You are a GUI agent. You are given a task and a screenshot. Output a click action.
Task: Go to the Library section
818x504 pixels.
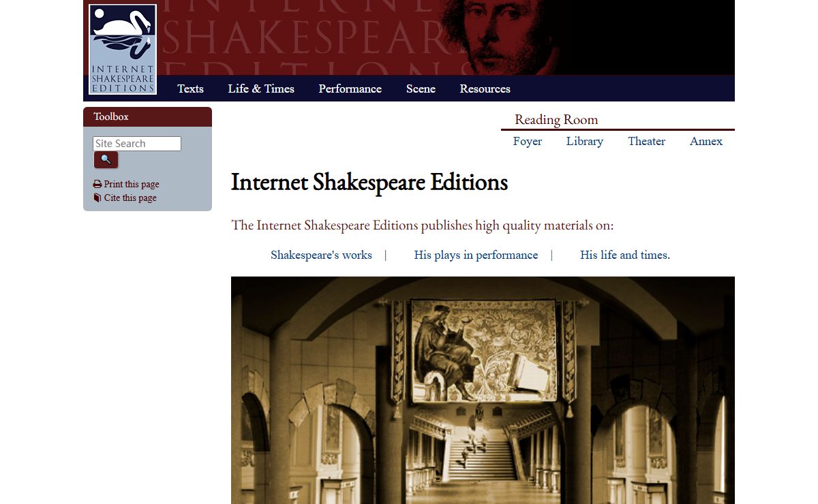pos(585,141)
